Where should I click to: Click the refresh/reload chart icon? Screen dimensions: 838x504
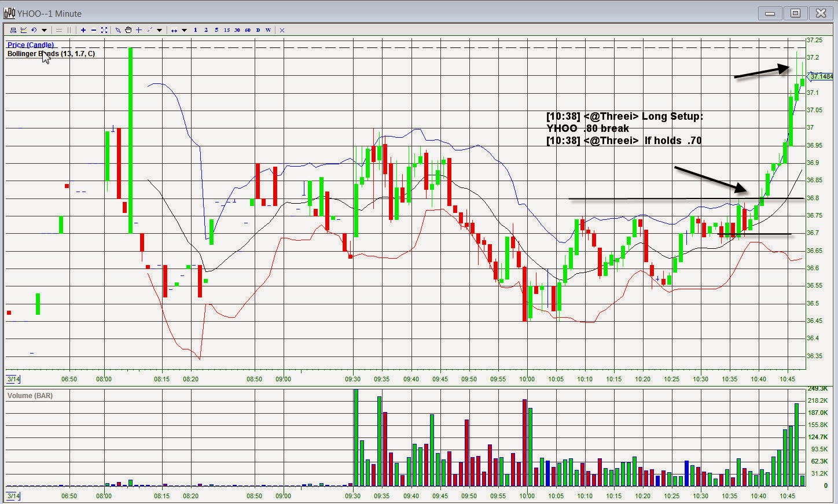click(34, 30)
